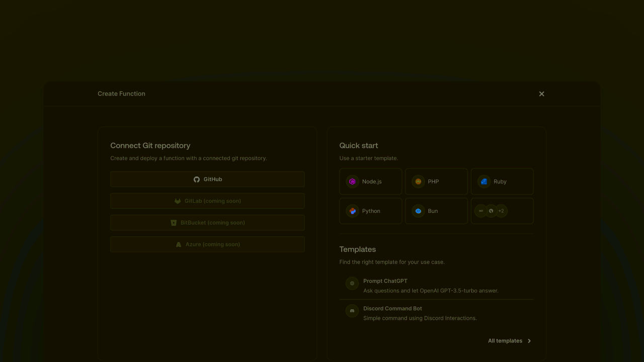Select the Node.js starter template icon

click(352, 182)
